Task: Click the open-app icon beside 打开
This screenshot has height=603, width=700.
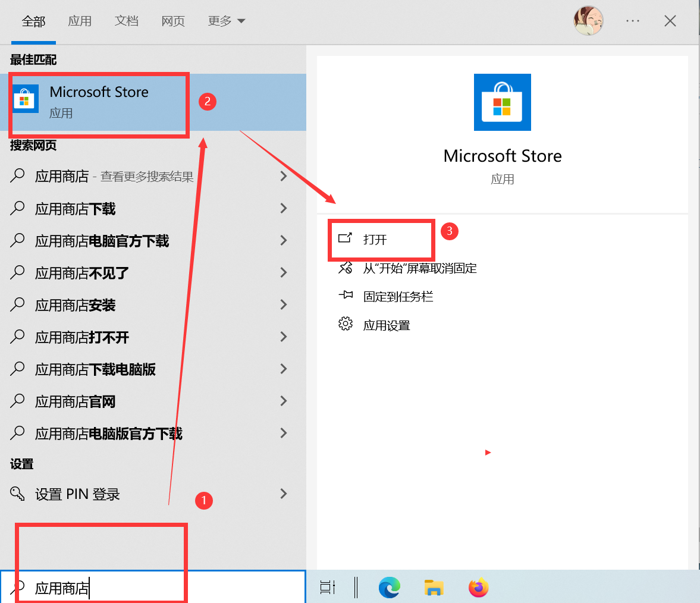Action: [345, 238]
